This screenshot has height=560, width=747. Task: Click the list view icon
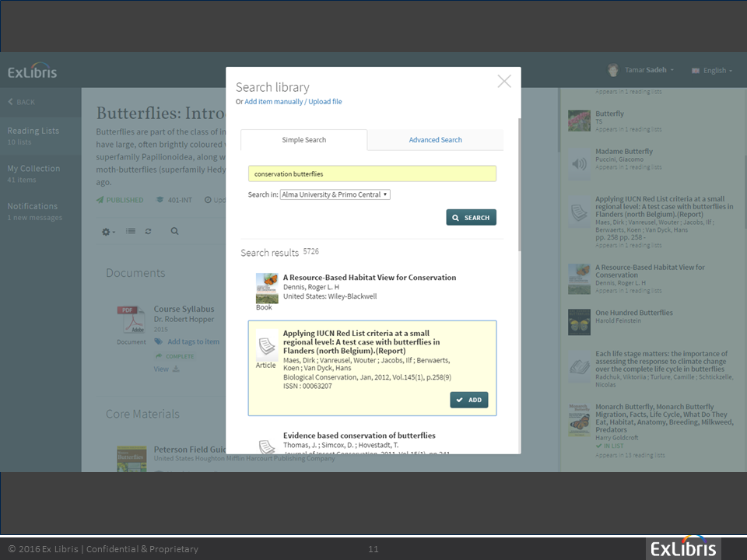131,232
